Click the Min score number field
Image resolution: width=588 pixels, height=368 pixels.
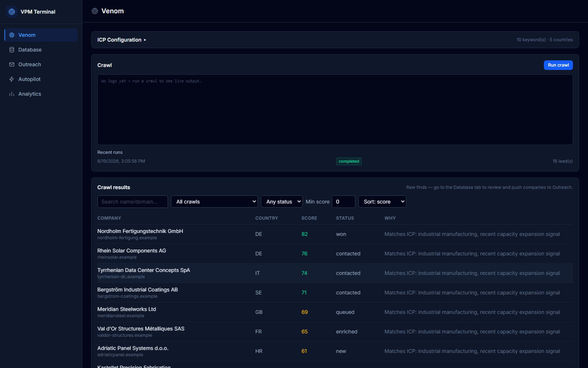coord(344,202)
